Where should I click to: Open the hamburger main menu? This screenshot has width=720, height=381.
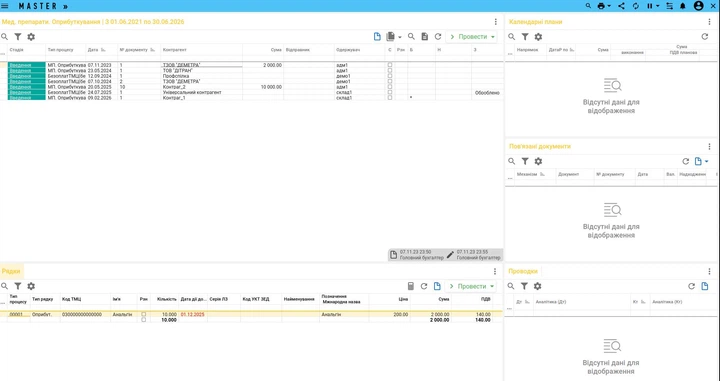(x=5, y=6)
